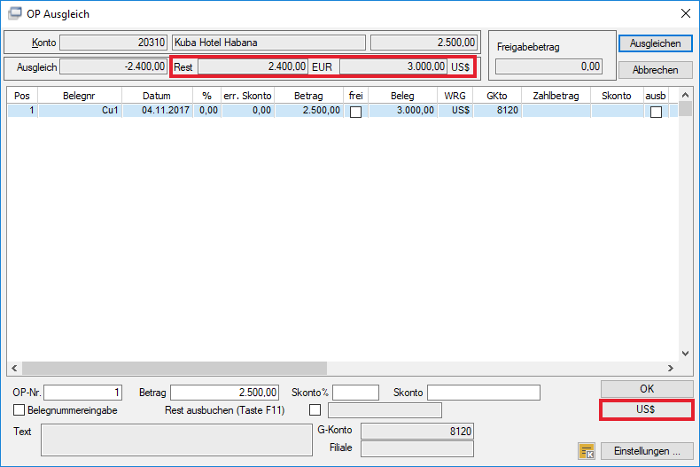Screen dimensions: 700x467
Task: Click the GKto cell 8120 in row 1
Action: [x=497, y=110]
